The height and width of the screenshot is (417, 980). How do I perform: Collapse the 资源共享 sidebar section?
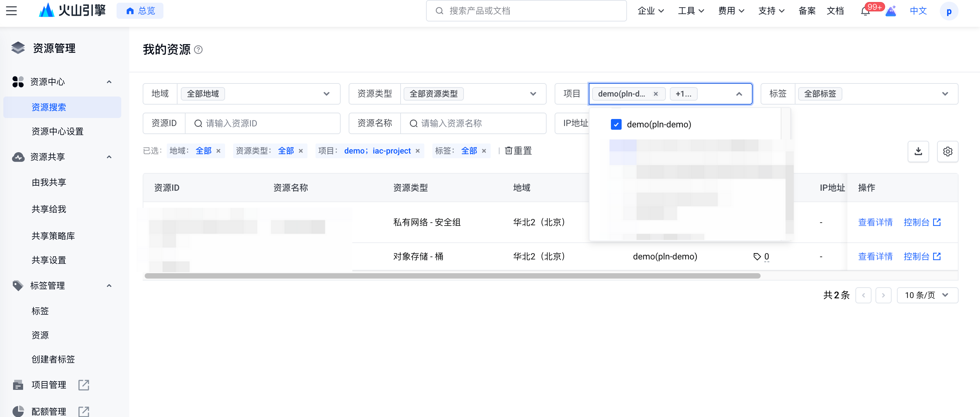pos(109,157)
